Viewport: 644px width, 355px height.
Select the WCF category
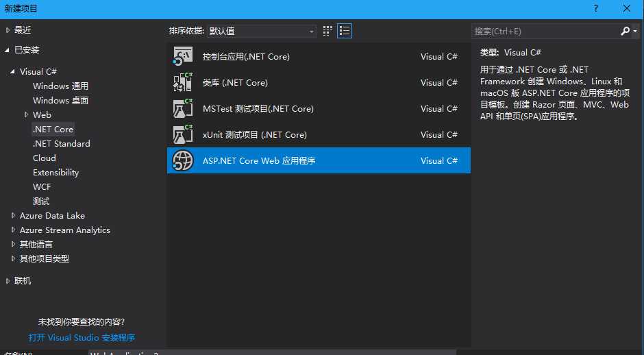coord(42,186)
